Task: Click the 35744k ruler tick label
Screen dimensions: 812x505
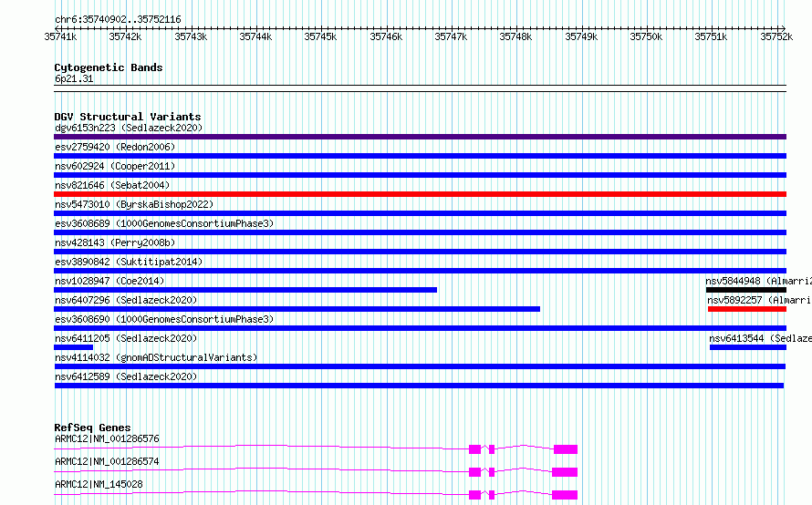Action: click(255, 36)
